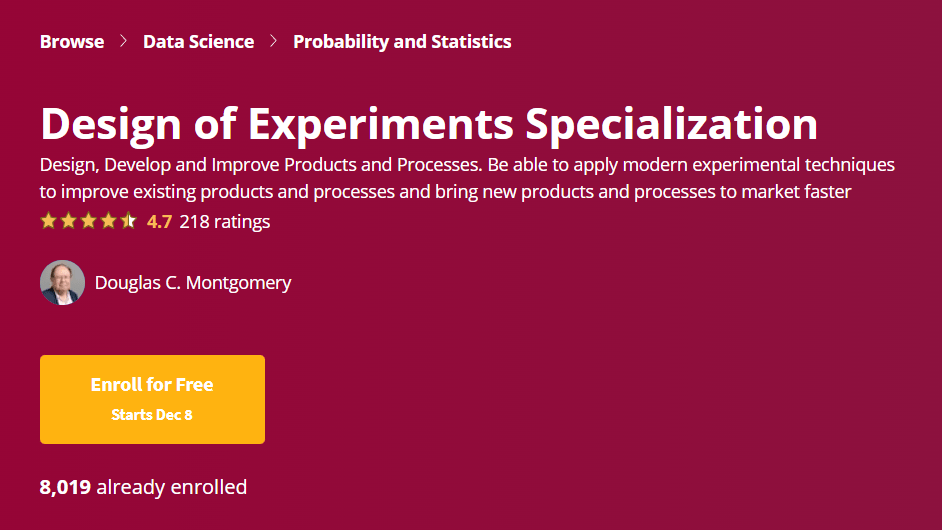Click the first gold rating star
Viewport: 942px width, 530px height.
[49, 221]
